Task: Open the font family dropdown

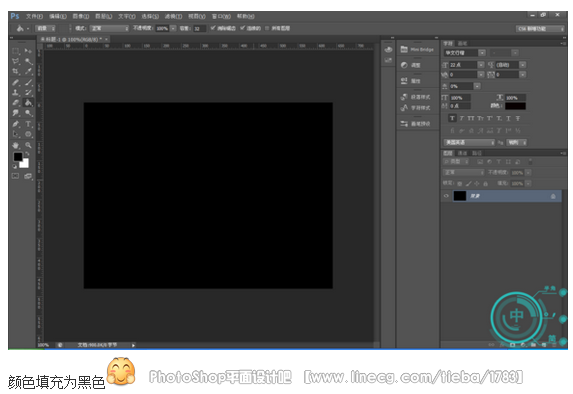Action: tap(482, 53)
